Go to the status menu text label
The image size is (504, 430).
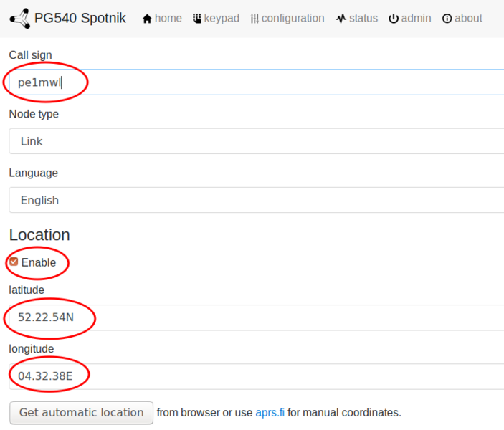(x=363, y=19)
